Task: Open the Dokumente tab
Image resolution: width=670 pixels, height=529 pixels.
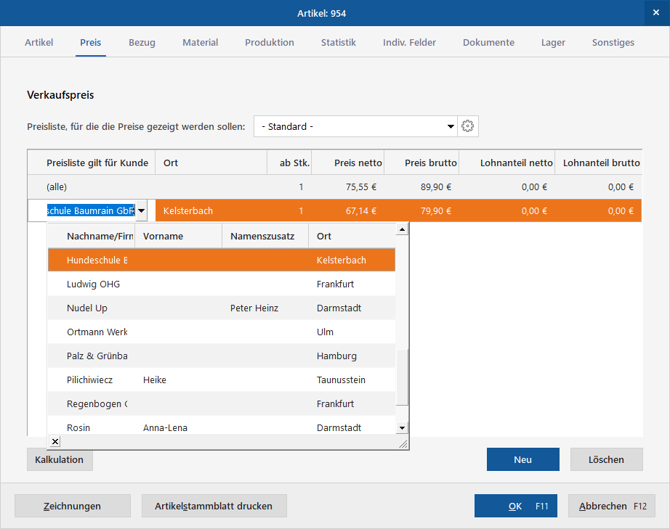Action: tap(488, 42)
